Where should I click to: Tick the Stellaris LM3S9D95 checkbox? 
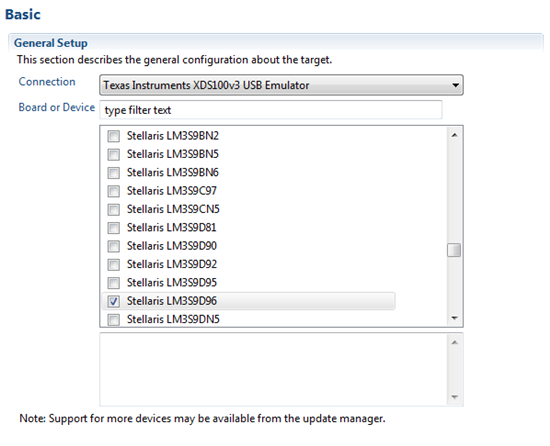tap(113, 283)
